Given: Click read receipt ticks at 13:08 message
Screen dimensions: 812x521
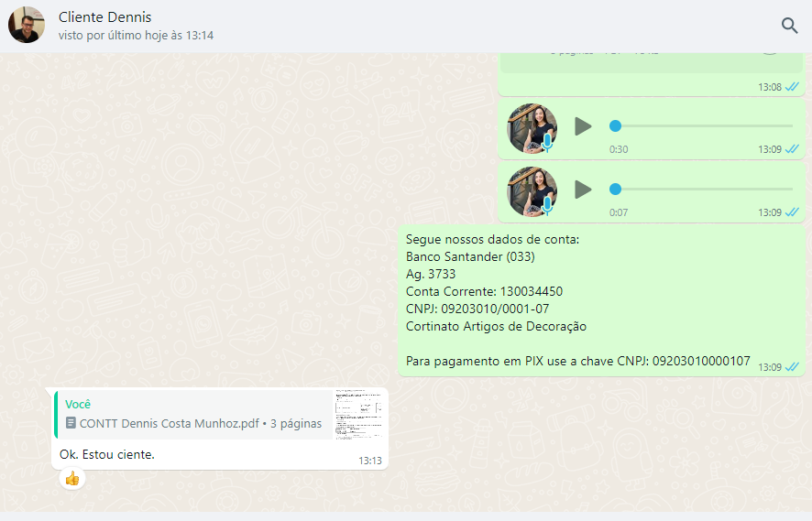Looking at the screenshot, I should coord(792,87).
